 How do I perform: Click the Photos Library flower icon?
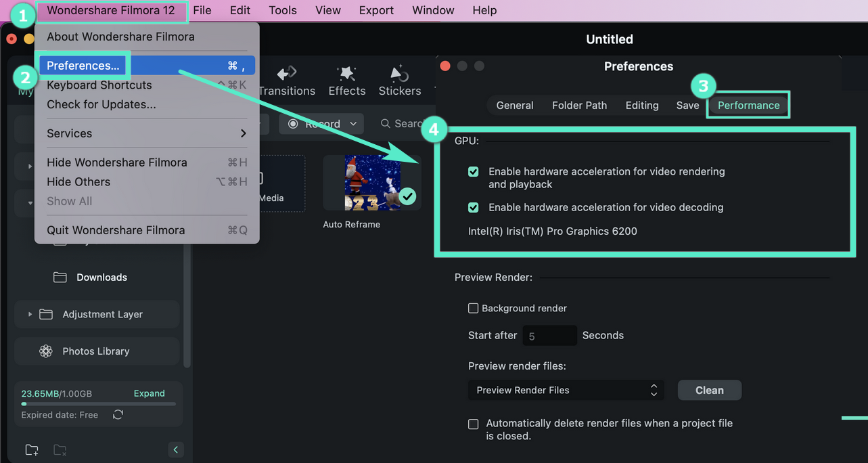coord(46,351)
